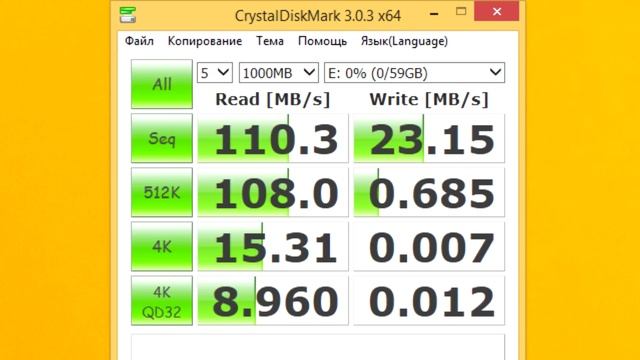Expand the 1000MB test size dropdown
The image size is (640, 360).
point(278,73)
